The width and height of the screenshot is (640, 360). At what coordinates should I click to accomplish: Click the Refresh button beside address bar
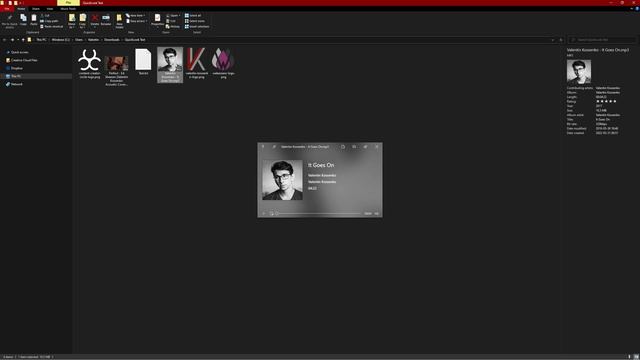tap(561, 40)
